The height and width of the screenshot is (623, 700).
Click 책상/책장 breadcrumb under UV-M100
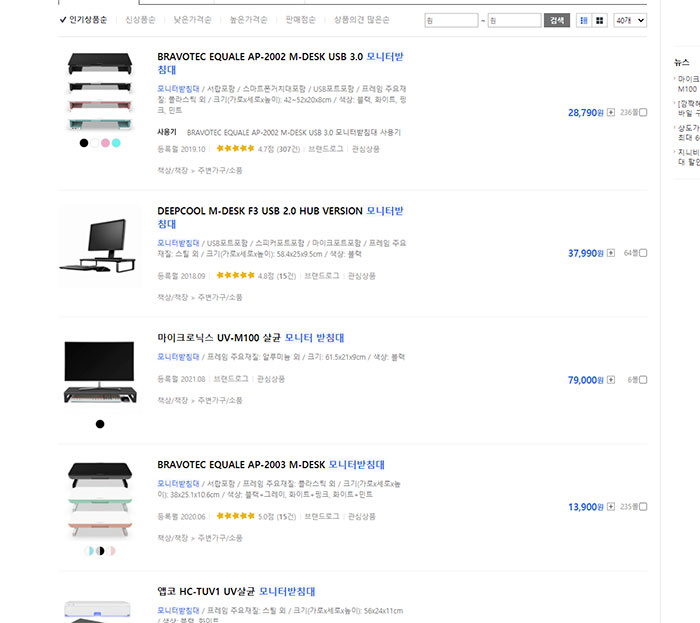tap(172, 400)
